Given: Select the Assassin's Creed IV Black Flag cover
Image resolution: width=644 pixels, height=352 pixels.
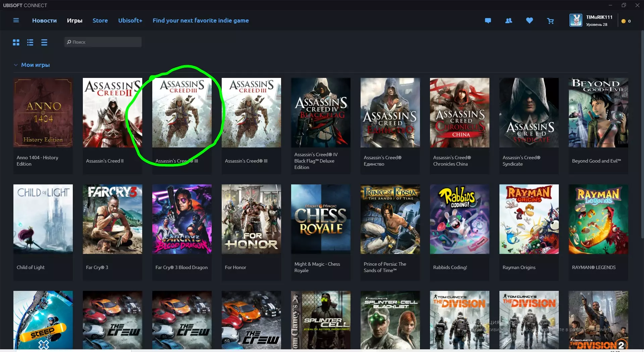Looking at the screenshot, I should point(321,113).
